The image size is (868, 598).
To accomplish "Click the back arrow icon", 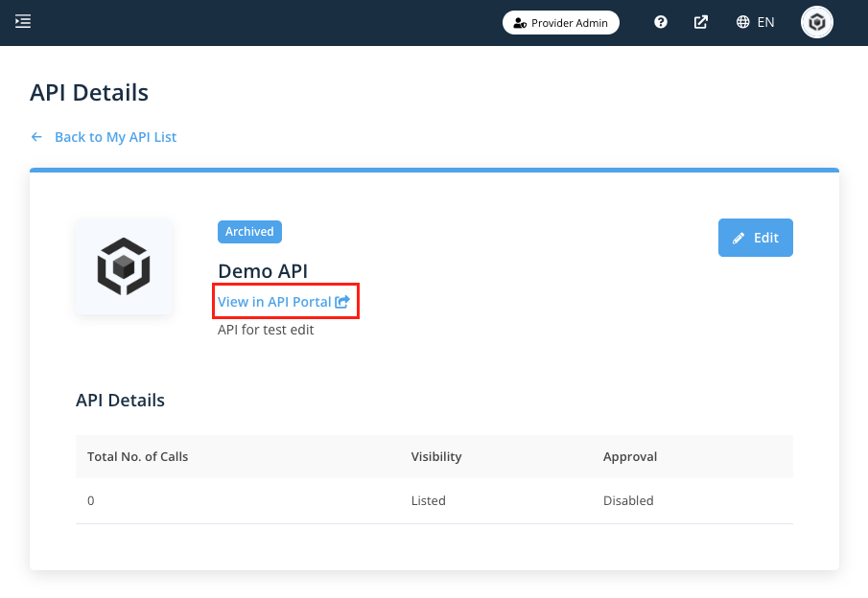I will click(x=36, y=137).
